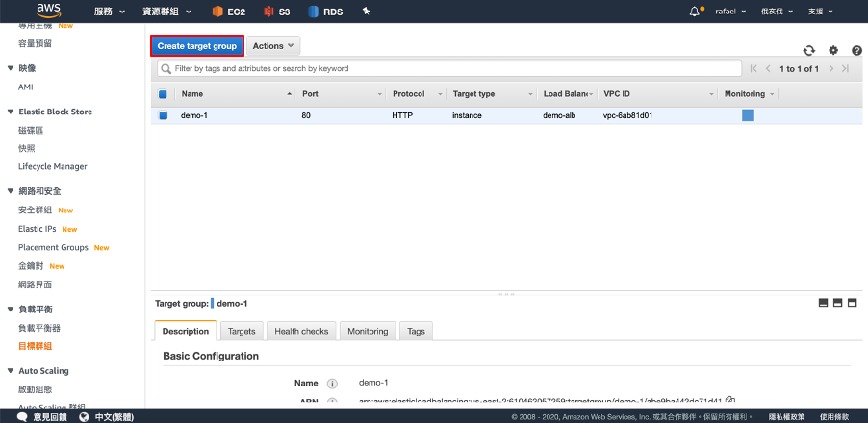Collapse the Auto Scaling sidebar section
Image resolution: width=868 pixels, height=423 pixels.
[10, 371]
